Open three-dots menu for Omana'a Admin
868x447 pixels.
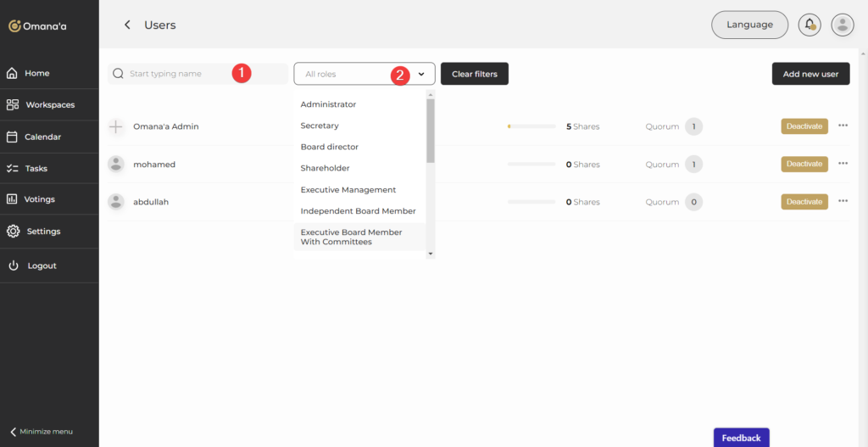pyautogui.click(x=843, y=126)
